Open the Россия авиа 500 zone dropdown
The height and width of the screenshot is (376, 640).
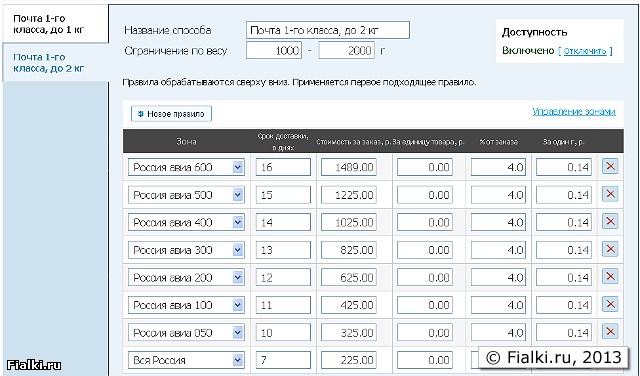tap(186, 195)
